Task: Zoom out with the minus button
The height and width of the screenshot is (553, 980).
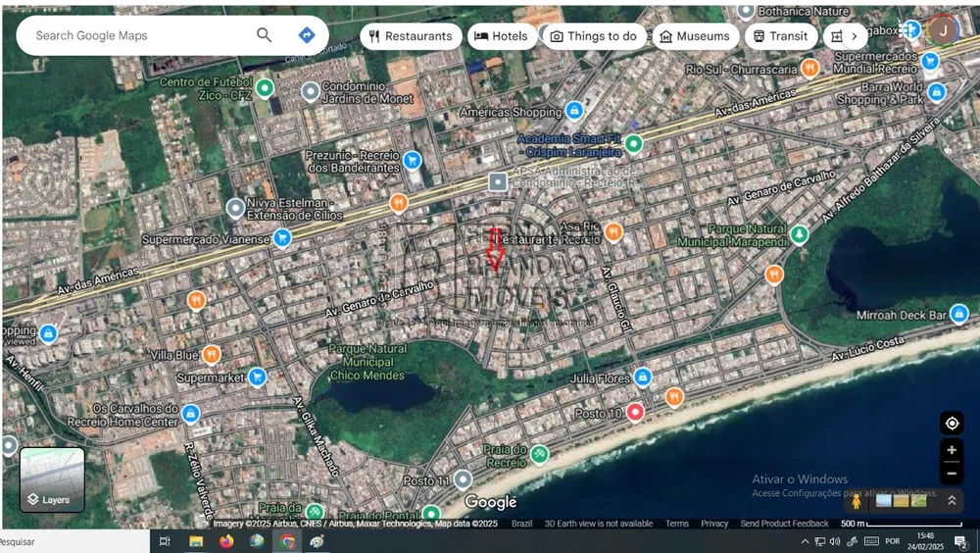Action: pos(952,474)
